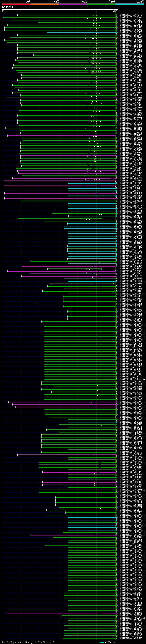Open hit UniRef100_Q2LMF1
The image size is (146, 644).
131,25
